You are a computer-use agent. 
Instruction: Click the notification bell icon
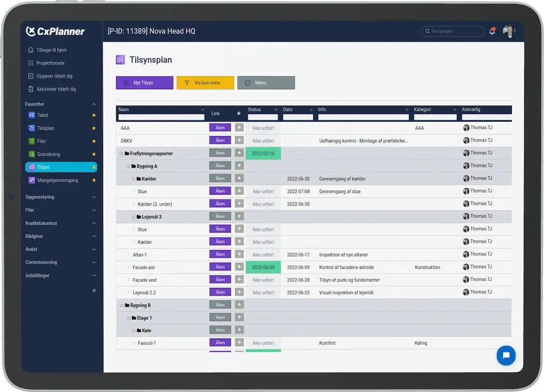492,32
